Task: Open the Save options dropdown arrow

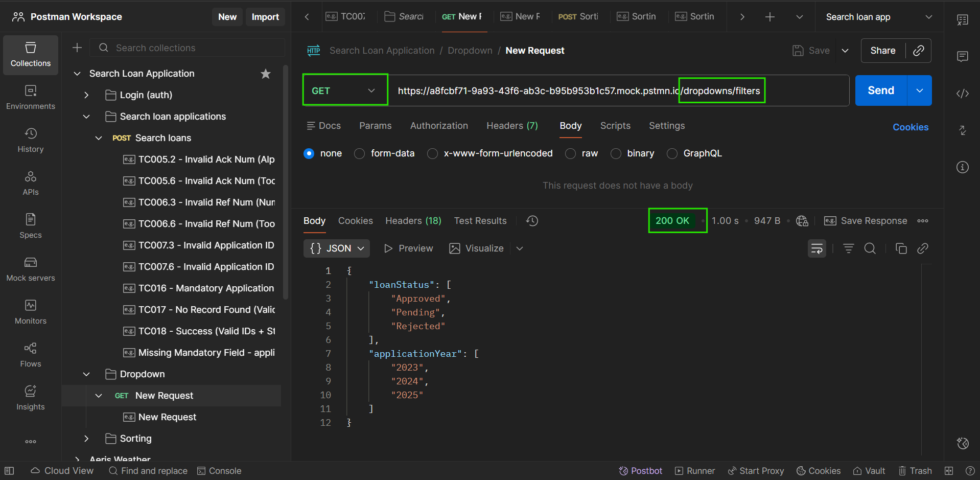Action: pyautogui.click(x=845, y=51)
